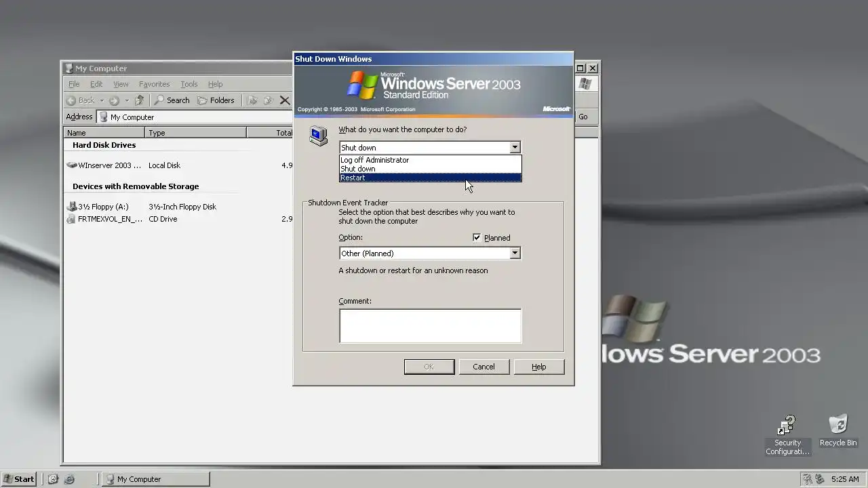The image size is (868, 488).
Task: Click the Forward arrow icon
Action: 114,100
